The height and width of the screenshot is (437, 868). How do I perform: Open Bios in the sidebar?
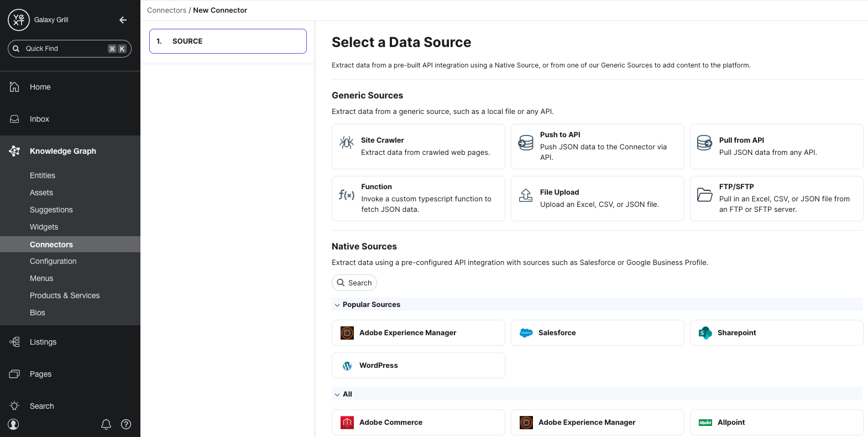(x=38, y=313)
